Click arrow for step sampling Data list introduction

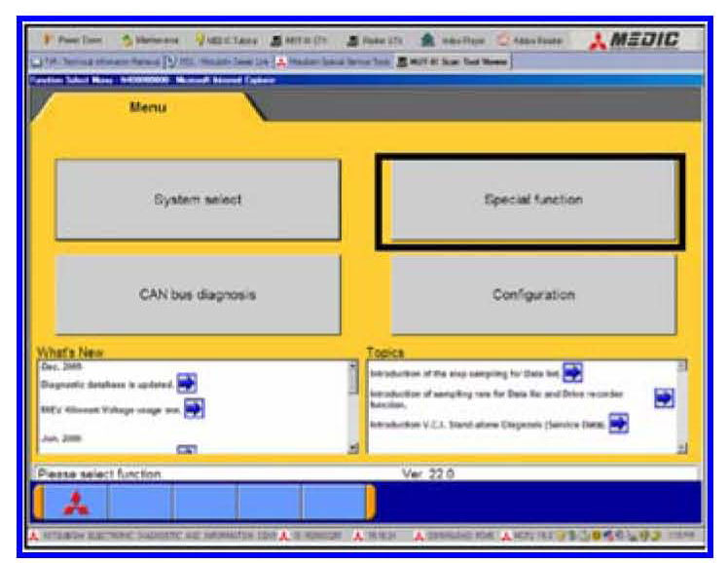573,372
